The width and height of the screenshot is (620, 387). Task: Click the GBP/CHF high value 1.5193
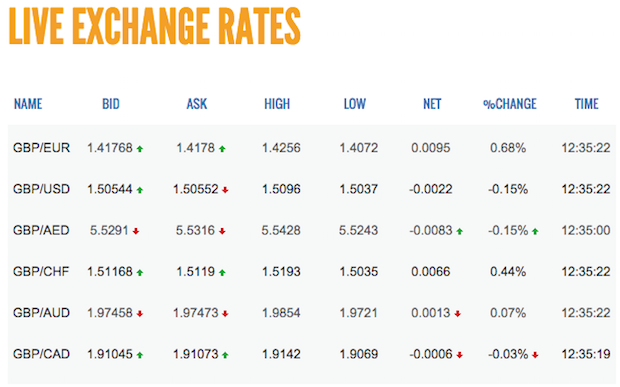pyautogui.click(x=281, y=272)
